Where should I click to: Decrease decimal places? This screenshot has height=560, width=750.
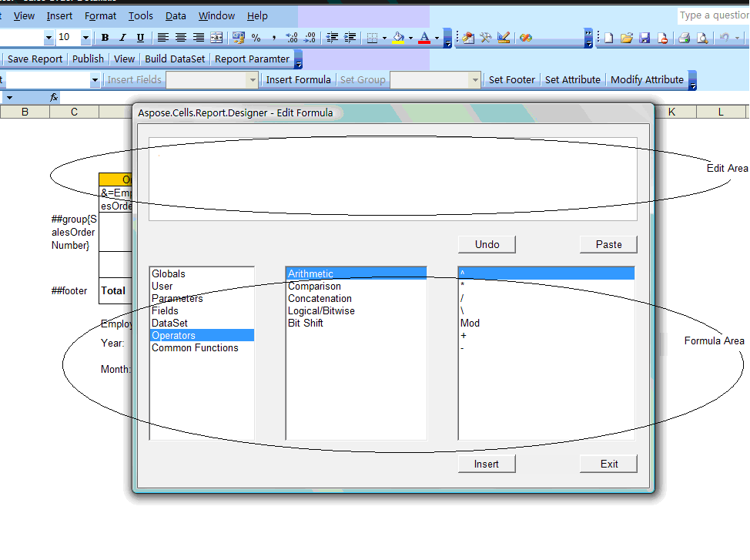click(x=310, y=38)
